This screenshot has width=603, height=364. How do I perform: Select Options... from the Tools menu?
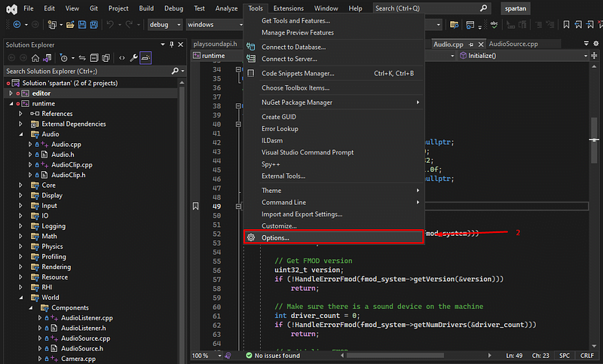(x=275, y=237)
